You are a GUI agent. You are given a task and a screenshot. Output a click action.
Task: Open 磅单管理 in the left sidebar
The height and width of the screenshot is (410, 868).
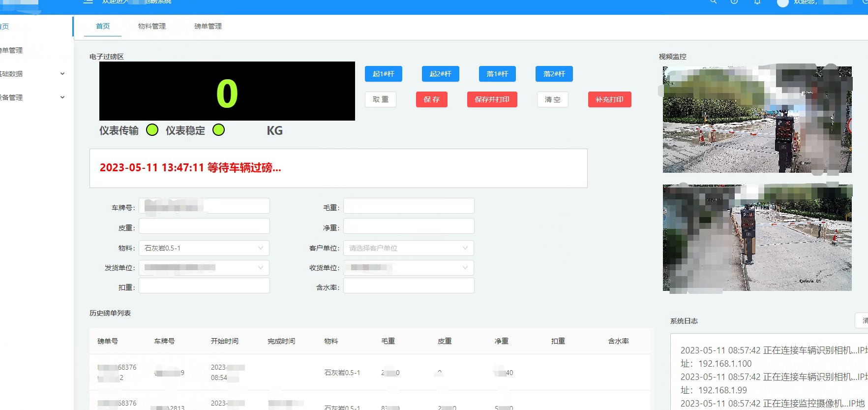11,50
